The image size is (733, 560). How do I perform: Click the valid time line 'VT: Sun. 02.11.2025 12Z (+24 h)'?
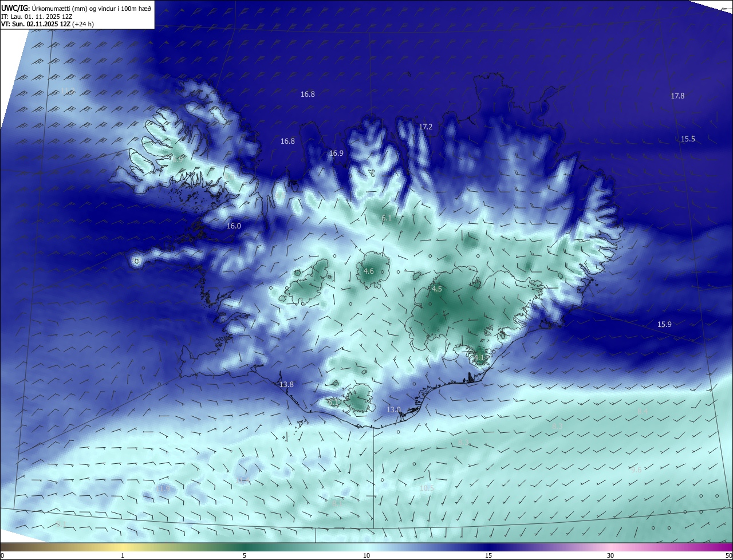(48, 24)
